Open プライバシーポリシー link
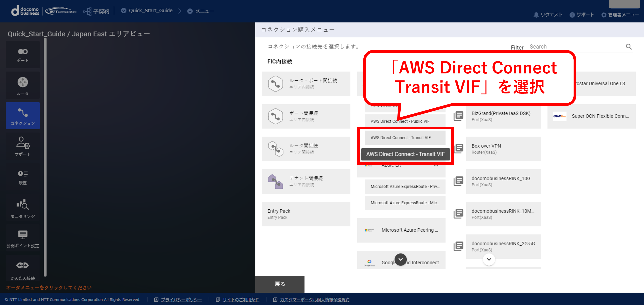This screenshot has height=305, width=644. click(x=181, y=300)
